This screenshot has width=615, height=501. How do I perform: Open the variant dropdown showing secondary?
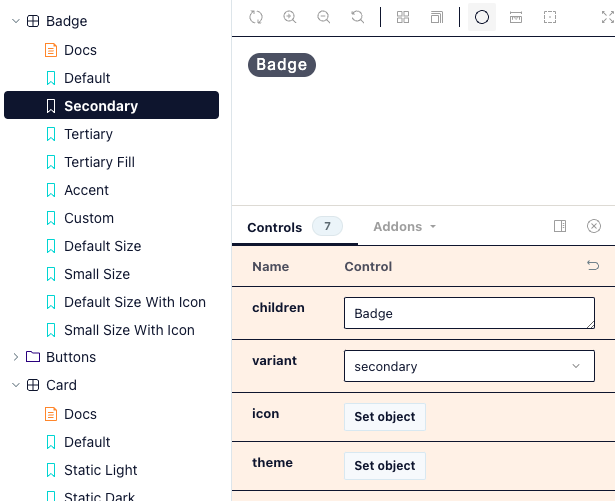click(x=469, y=367)
